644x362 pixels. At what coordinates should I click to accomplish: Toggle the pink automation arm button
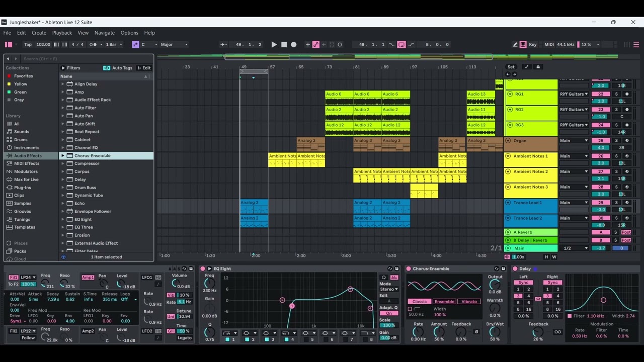point(316,44)
